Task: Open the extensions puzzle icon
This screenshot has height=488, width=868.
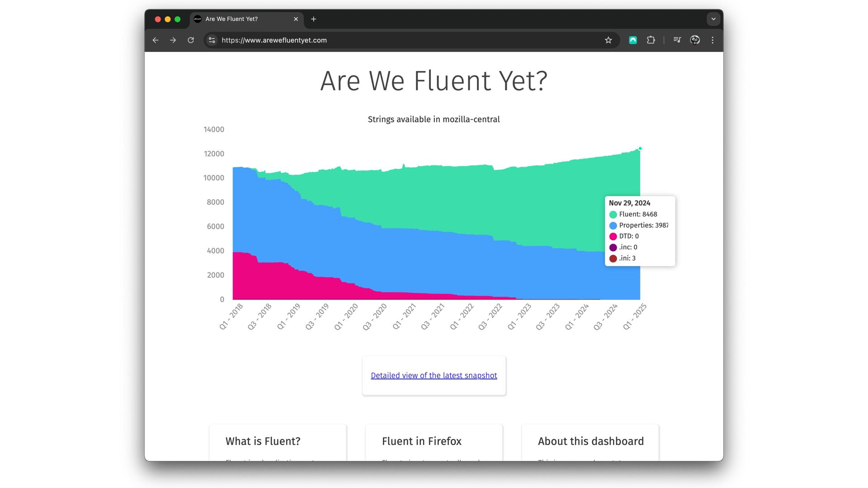Action: (x=651, y=40)
